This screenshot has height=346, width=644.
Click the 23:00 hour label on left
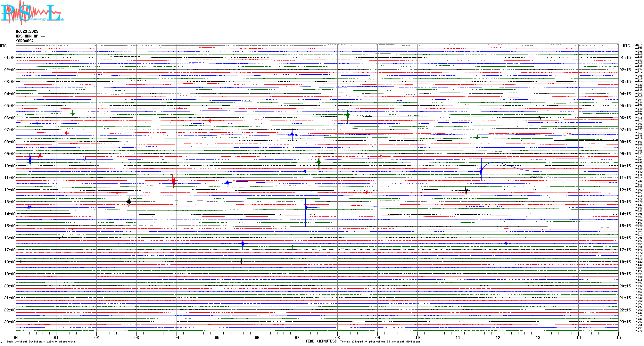click(10, 322)
